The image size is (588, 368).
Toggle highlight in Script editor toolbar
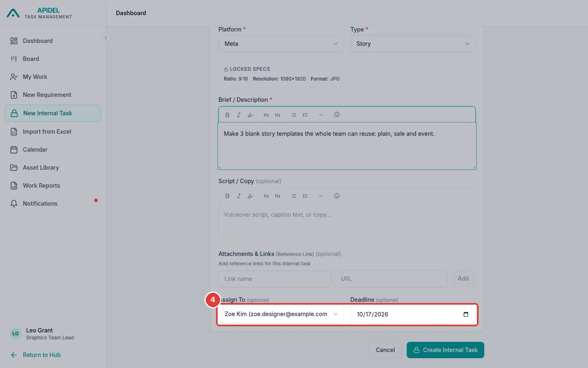(250, 196)
